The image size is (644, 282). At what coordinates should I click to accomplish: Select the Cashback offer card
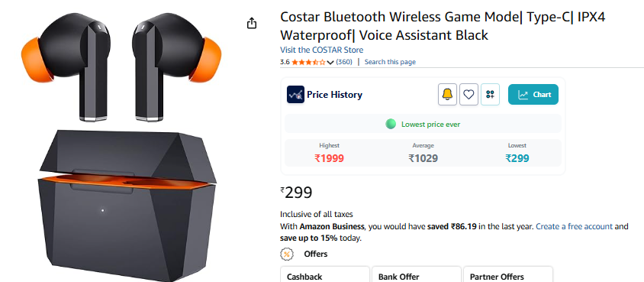tap(325, 274)
